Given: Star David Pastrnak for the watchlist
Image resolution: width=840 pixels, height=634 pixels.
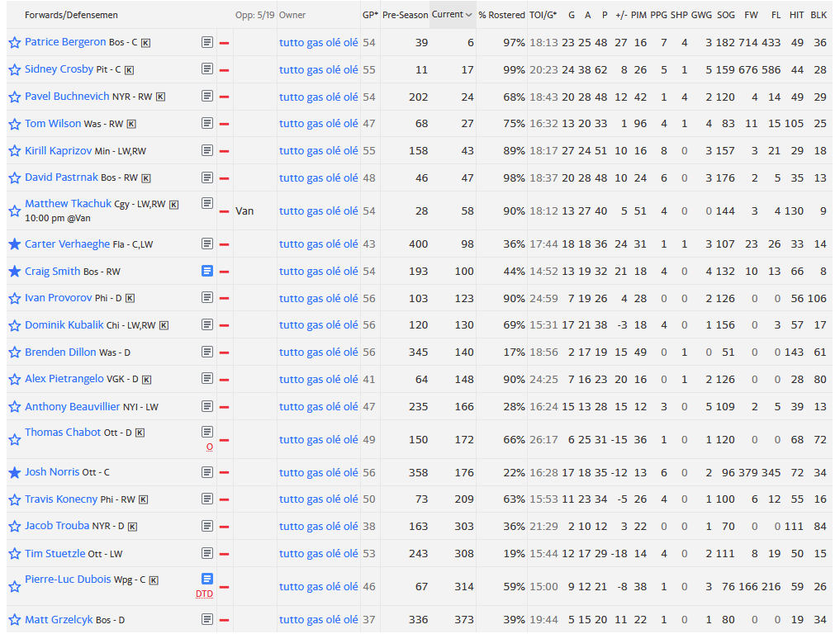Looking at the screenshot, I should (14, 178).
